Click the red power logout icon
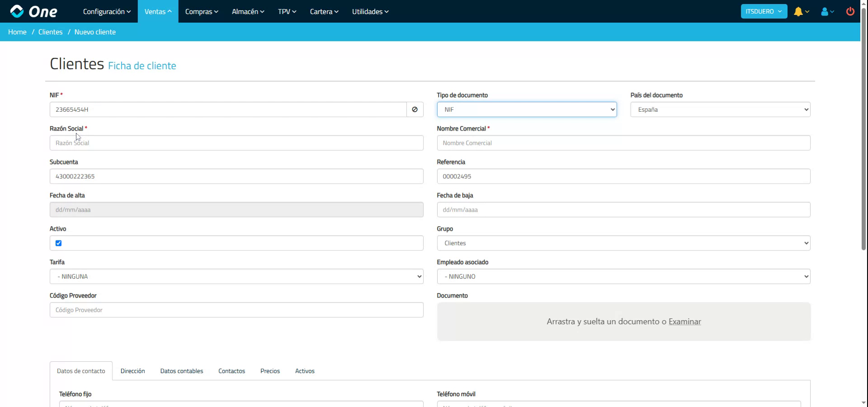The image size is (868, 407). tap(850, 11)
